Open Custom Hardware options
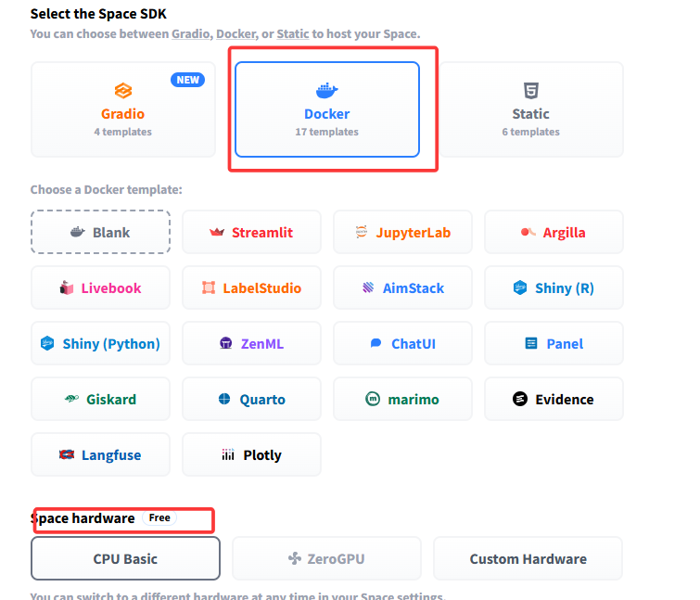The image size is (700, 600). [528, 559]
